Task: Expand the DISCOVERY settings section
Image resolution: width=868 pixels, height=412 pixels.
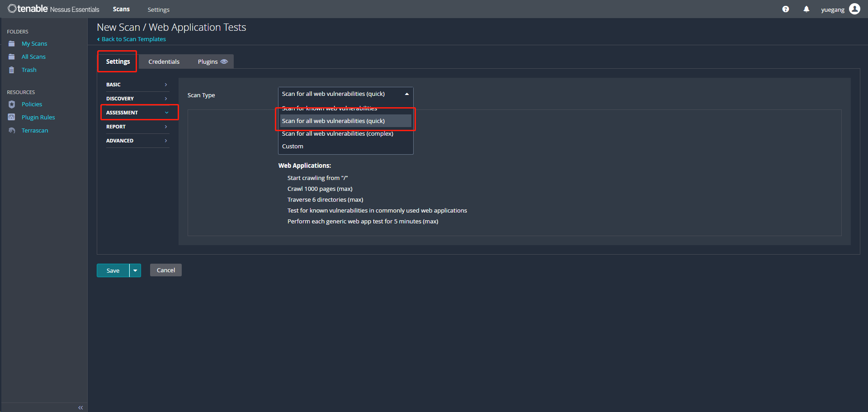Action: click(x=137, y=99)
